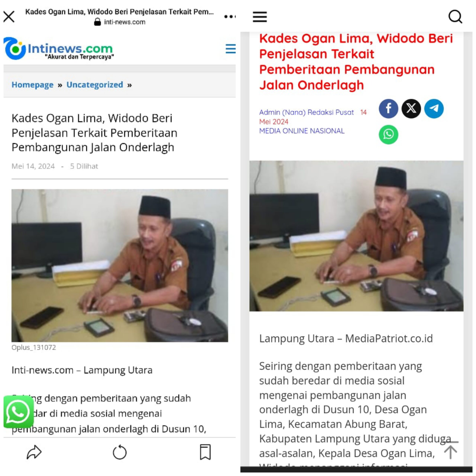476x476 pixels.
Task: Share the article via green WhatsApp button
Action: [x=389, y=134]
